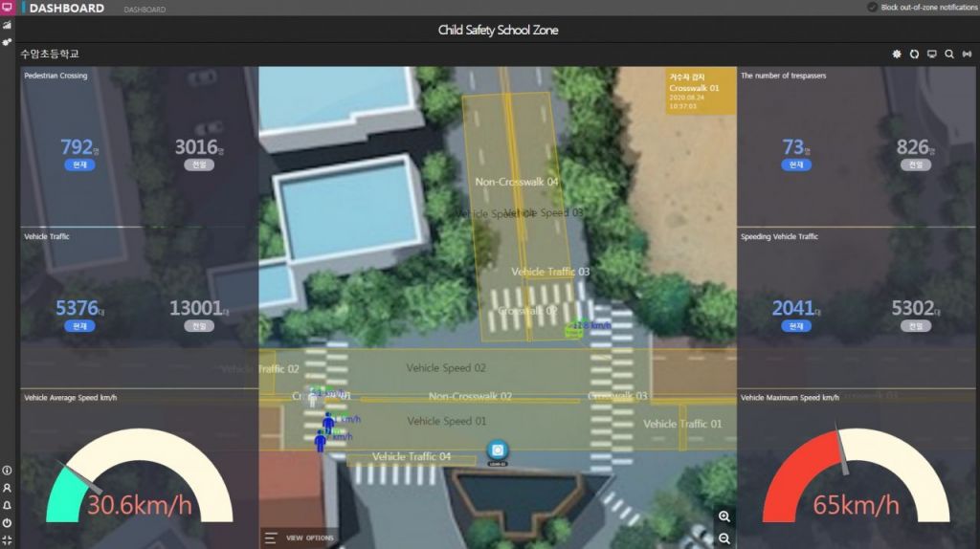Click the power logout icon

[x=7, y=523]
